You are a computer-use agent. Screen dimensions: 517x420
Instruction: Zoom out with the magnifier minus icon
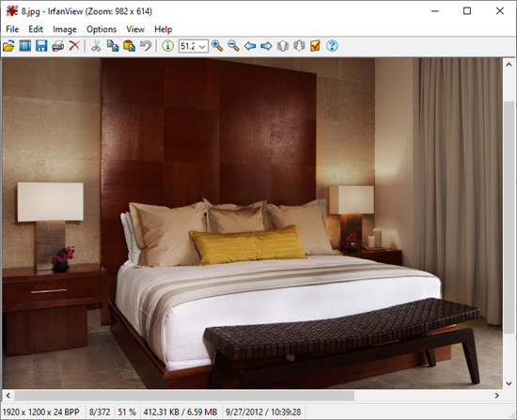pyautogui.click(x=233, y=46)
